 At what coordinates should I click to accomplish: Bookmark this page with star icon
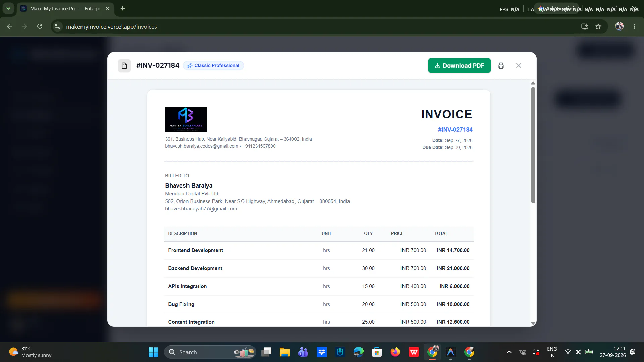[598, 26]
